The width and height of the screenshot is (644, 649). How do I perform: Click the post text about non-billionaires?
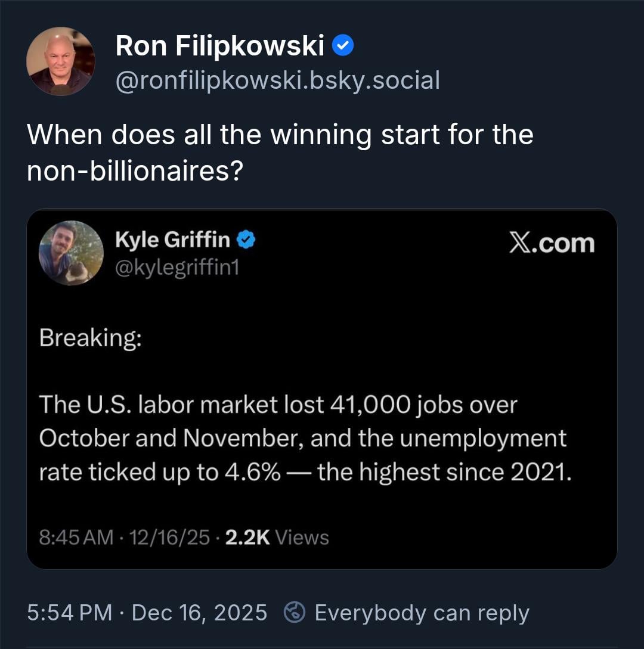280,153
